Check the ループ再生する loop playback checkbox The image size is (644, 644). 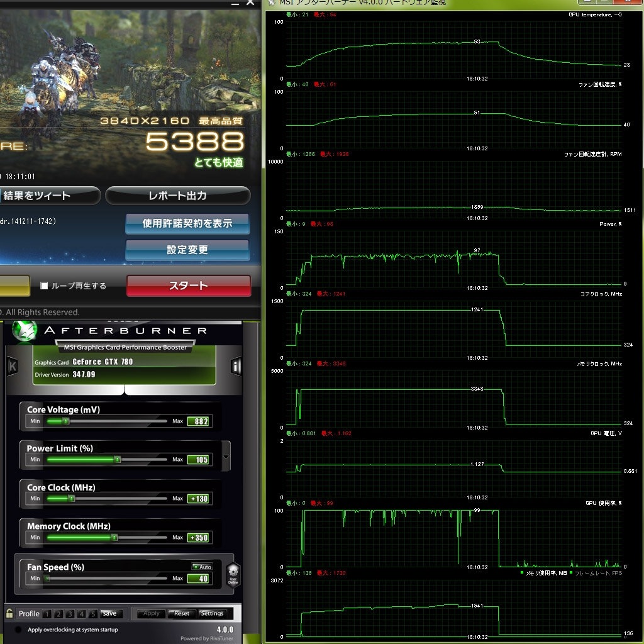pos(44,286)
